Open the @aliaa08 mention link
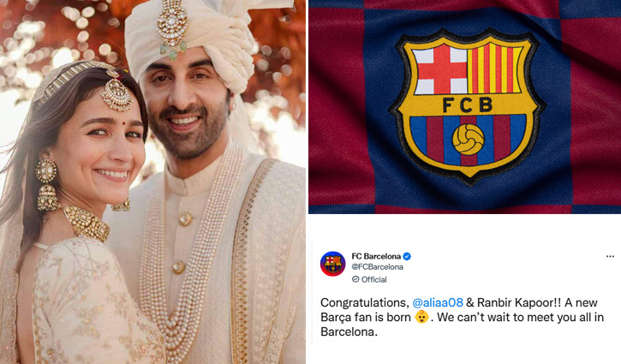 point(438,302)
